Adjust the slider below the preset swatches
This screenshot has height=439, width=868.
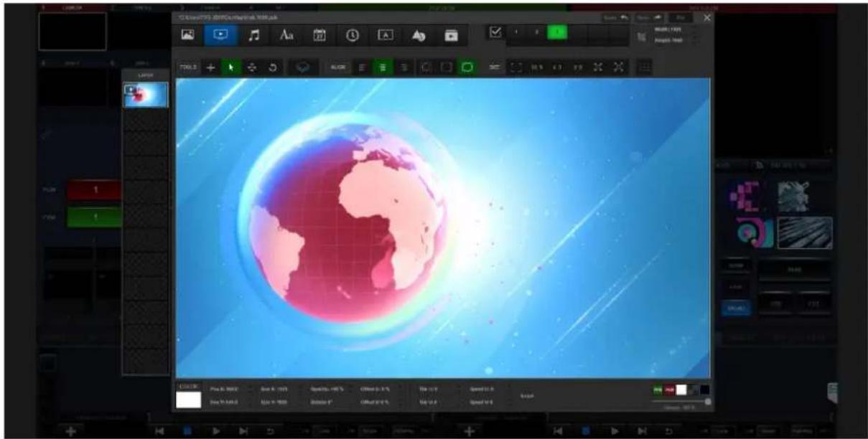point(681,402)
